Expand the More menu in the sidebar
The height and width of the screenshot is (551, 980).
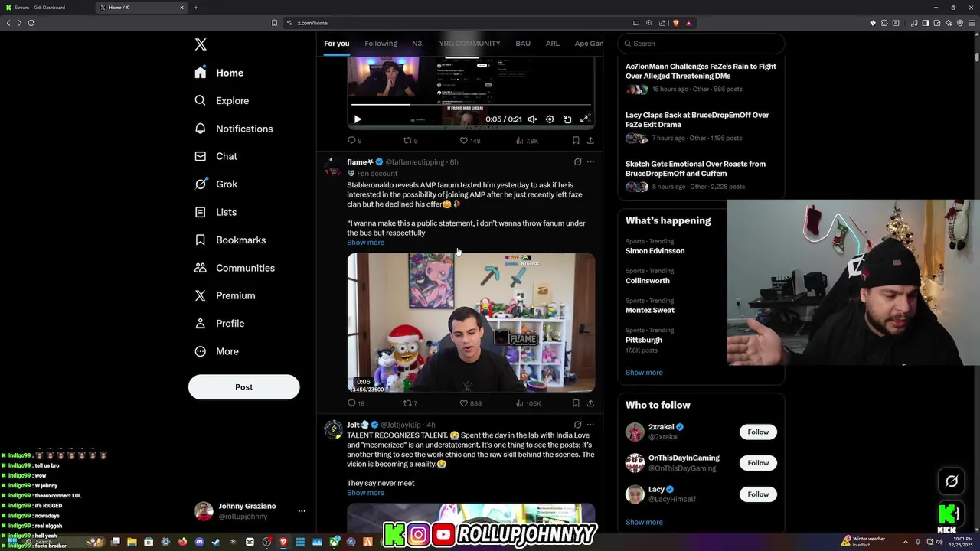point(217,351)
